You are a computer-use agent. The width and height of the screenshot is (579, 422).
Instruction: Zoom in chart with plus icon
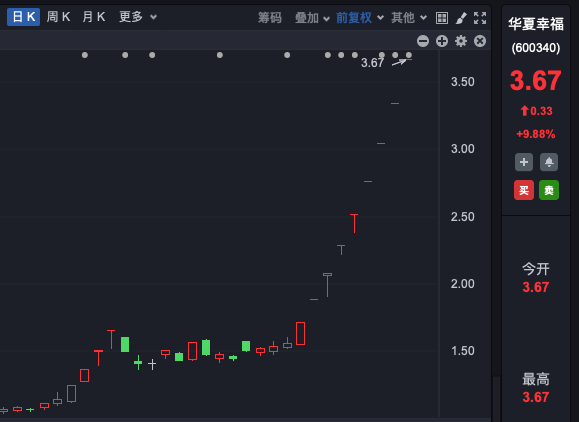pyautogui.click(x=442, y=41)
